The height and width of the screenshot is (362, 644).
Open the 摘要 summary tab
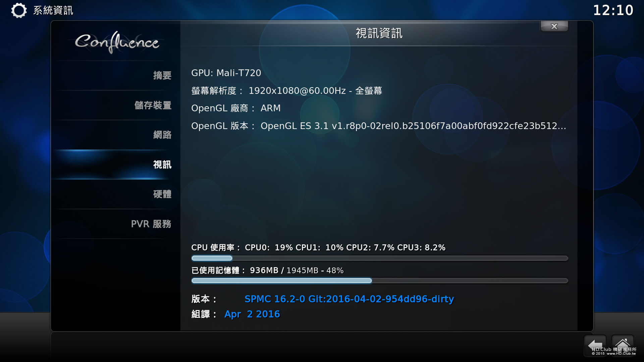pos(162,75)
